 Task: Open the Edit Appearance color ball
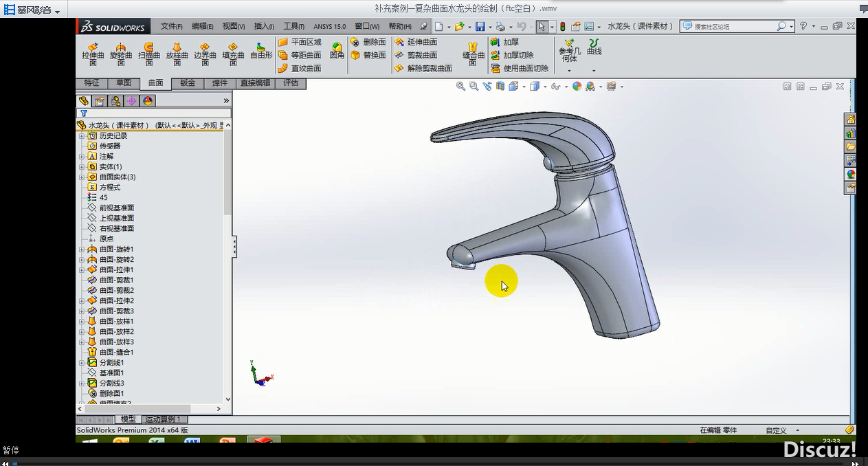[x=577, y=87]
